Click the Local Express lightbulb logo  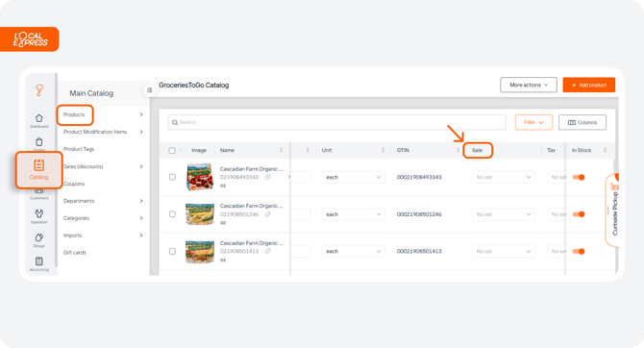click(39, 90)
